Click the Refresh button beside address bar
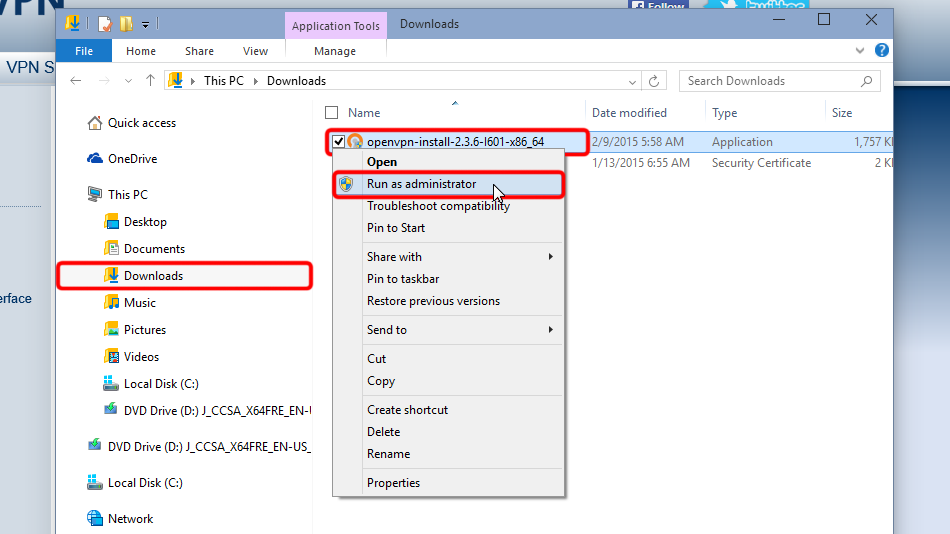950x534 pixels. tap(655, 81)
